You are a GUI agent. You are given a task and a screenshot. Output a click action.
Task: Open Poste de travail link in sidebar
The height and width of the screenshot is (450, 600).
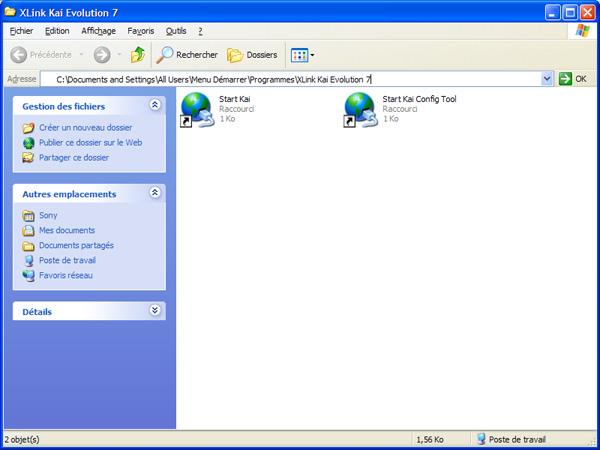pyautogui.click(x=67, y=260)
